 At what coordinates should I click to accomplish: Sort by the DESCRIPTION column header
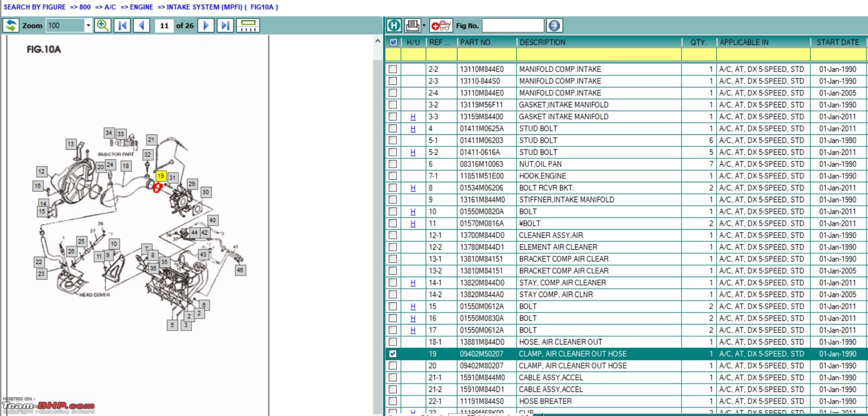pos(599,42)
